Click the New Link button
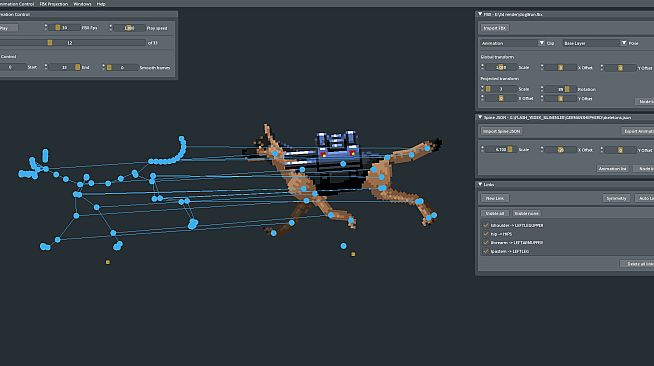The height and width of the screenshot is (366, 654). tap(495, 198)
